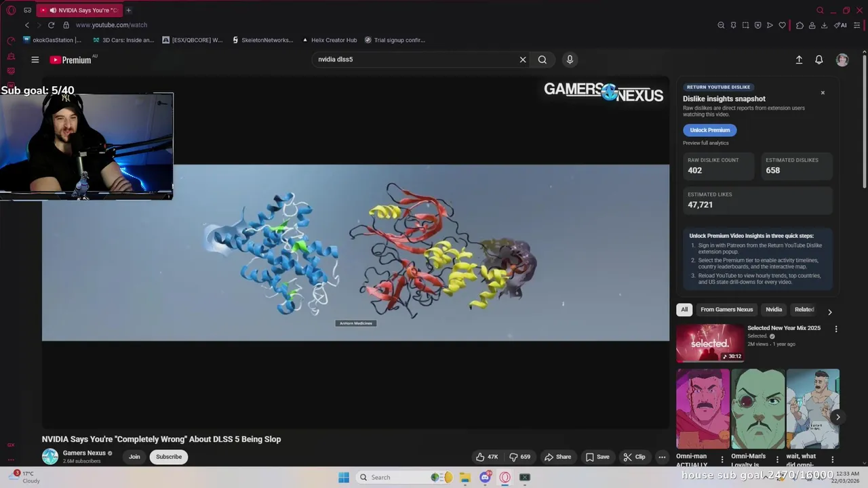
Task: Start voice search with microphone
Action: pyautogui.click(x=570, y=60)
